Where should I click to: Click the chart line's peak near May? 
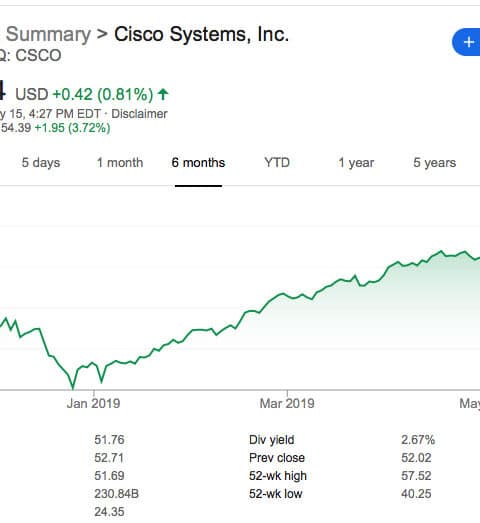tap(441, 251)
